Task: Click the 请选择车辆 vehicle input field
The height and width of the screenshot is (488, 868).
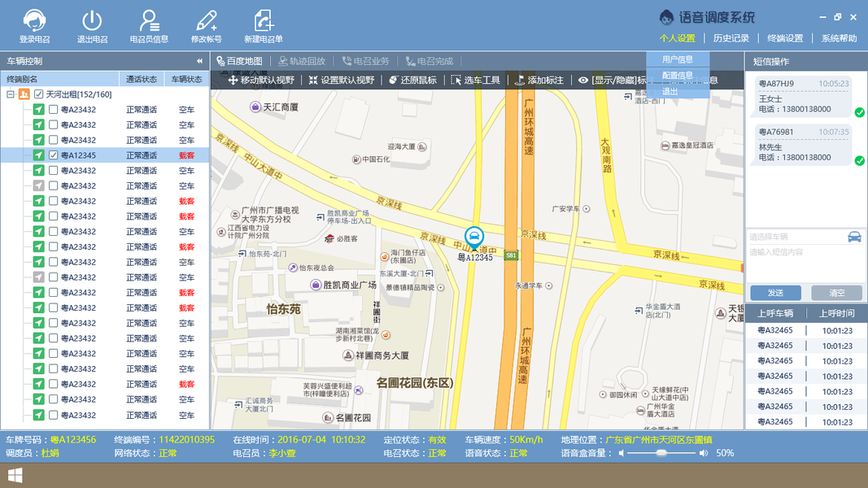Action: pos(796,237)
